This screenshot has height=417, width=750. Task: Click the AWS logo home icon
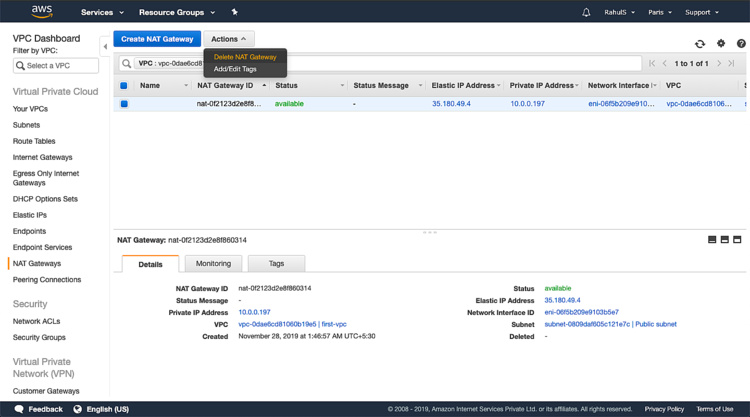(41, 12)
